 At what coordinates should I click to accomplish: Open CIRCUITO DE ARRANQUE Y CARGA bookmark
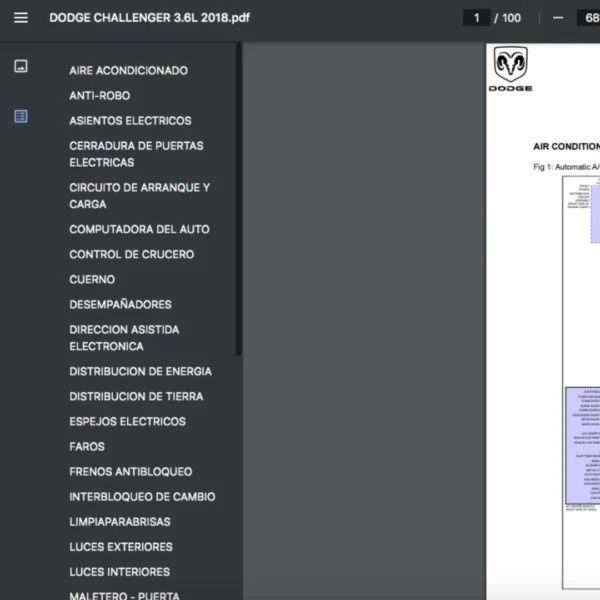pyautogui.click(x=140, y=196)
